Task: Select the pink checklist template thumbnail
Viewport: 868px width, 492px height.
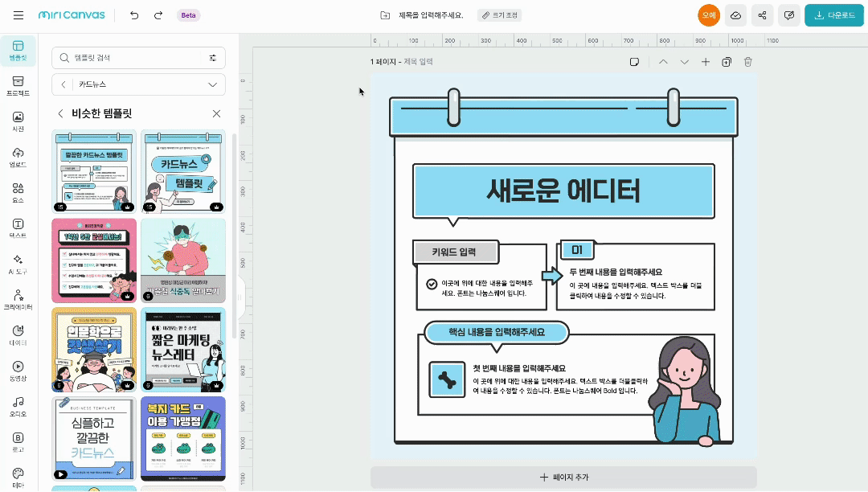Action: pyautogui.click(x=94, y=260)
